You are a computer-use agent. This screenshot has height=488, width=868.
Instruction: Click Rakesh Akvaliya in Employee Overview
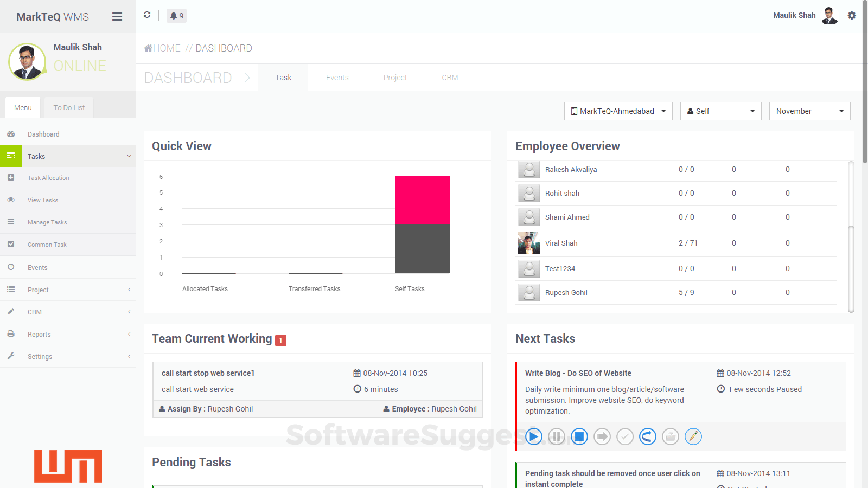click(571, 170)
